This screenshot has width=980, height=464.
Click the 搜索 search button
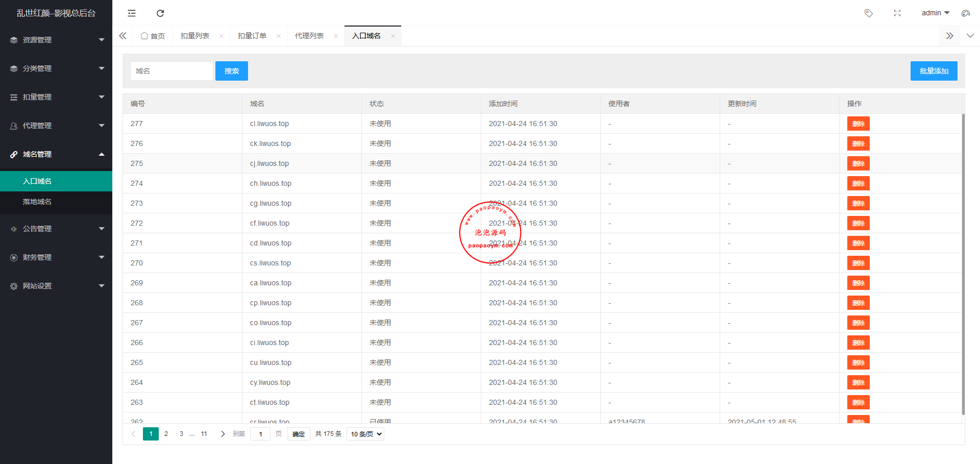coord(231,71)
